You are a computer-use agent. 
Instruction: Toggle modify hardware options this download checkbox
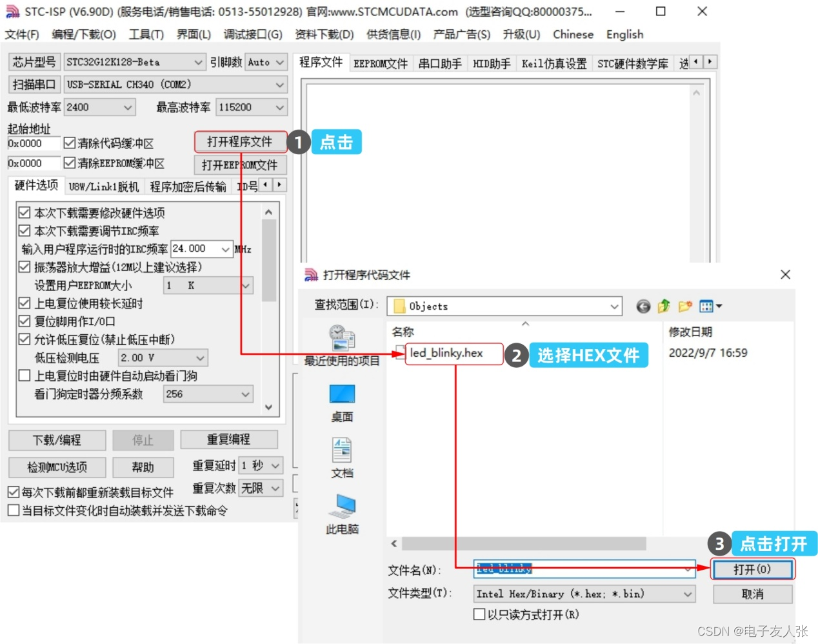click(25, 212)
